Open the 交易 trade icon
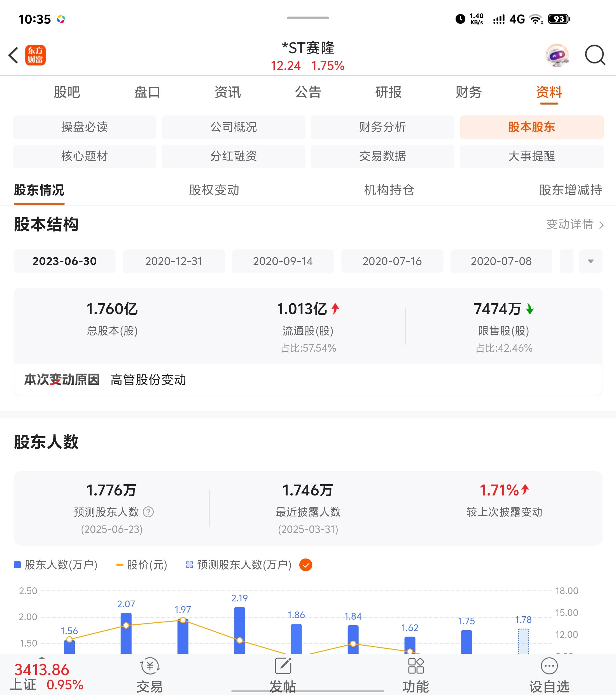616x695 pixels. point(150,666)
